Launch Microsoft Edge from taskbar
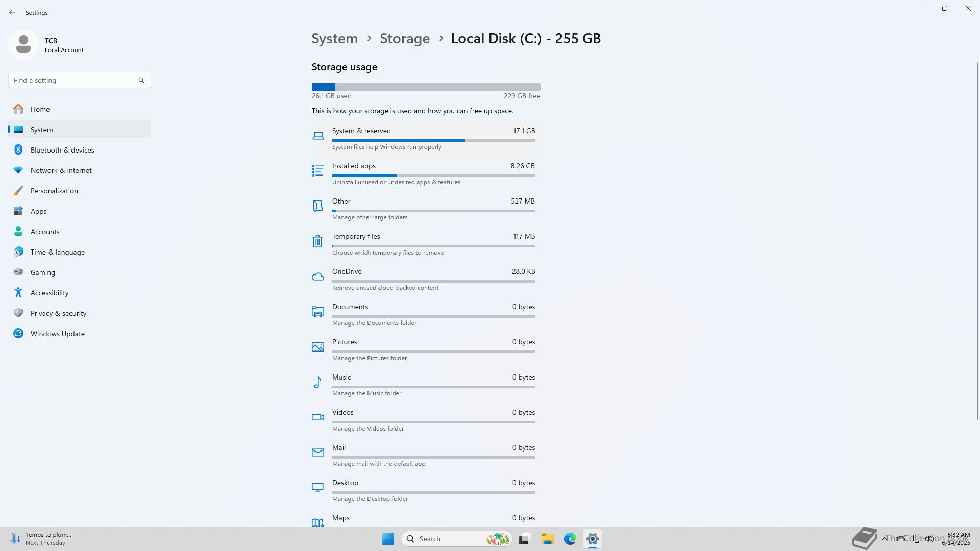 click(x=570, y=539)
